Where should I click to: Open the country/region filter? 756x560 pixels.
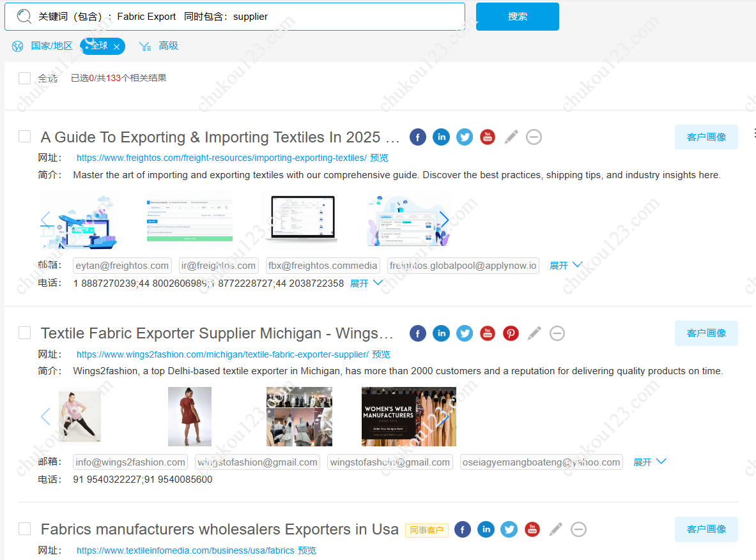[x=52, y=46]
